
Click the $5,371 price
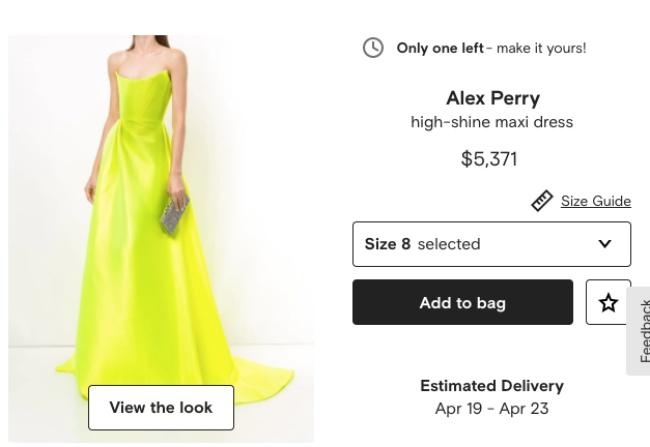[x=491, y=158]
